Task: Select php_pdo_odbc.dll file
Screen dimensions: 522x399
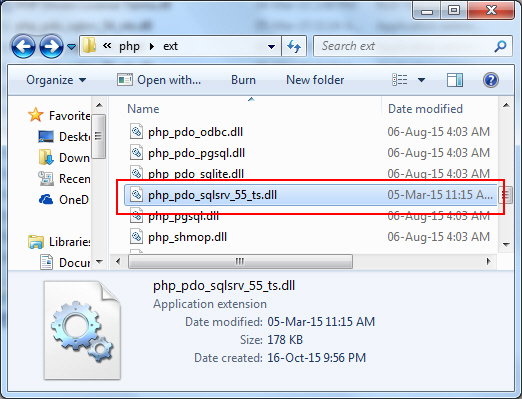Action: [195, 132]
